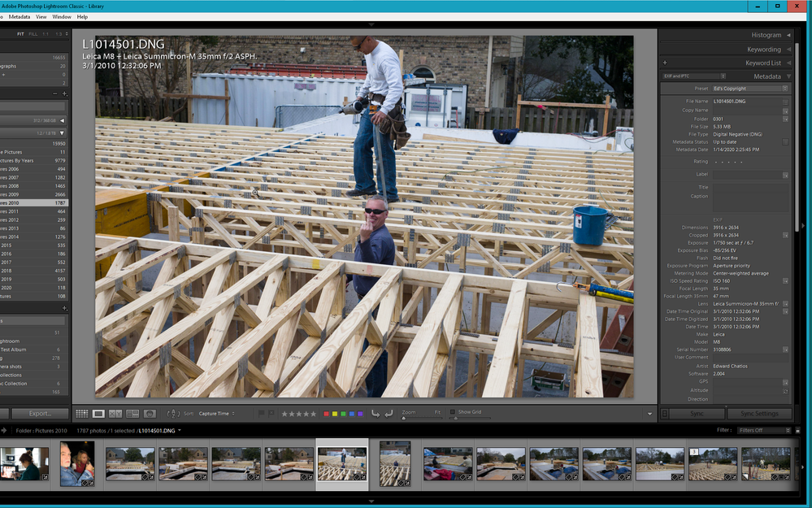Select the L1014501.DNG filmstrip thumbnail
Screen dimensions: 812x508
341,463
